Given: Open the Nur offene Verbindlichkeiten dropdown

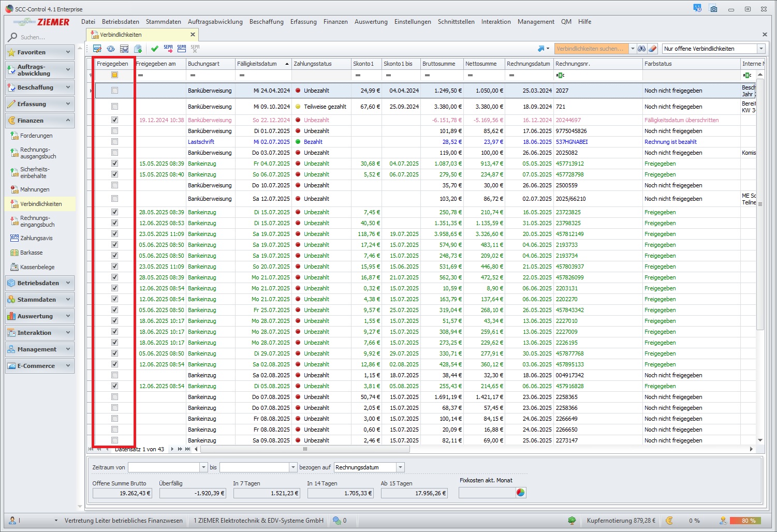Looking at the screenshot, I should [x=761, y=49].
